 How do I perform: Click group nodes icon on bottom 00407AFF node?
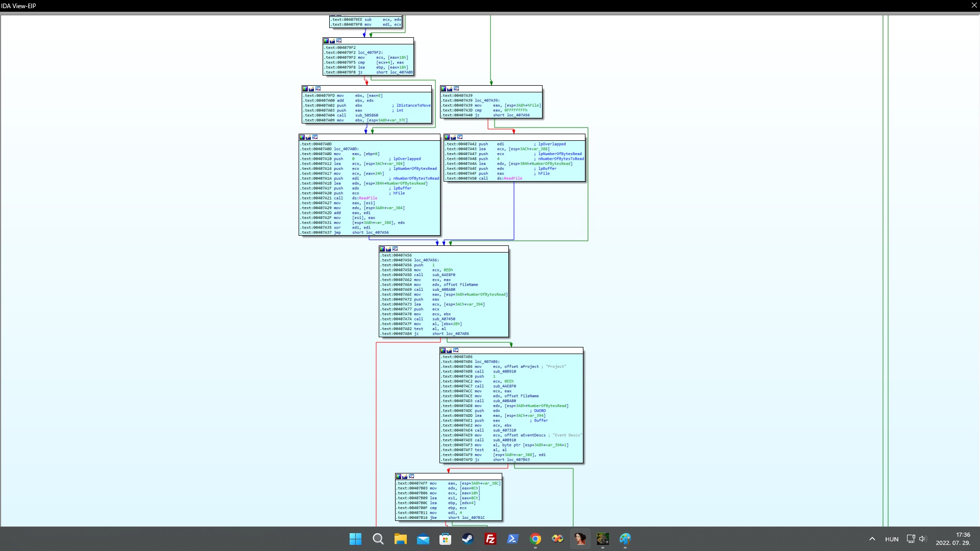point(411,477)
